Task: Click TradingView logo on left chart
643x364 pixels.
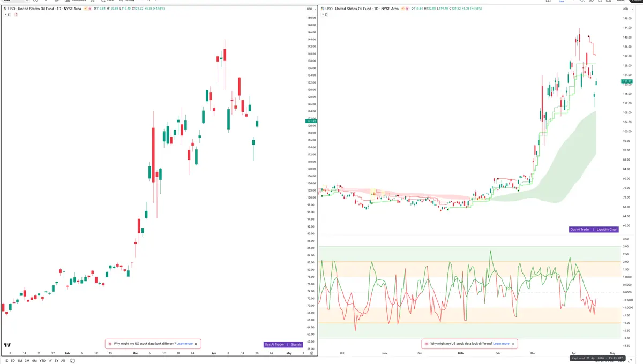Action: 8,345
